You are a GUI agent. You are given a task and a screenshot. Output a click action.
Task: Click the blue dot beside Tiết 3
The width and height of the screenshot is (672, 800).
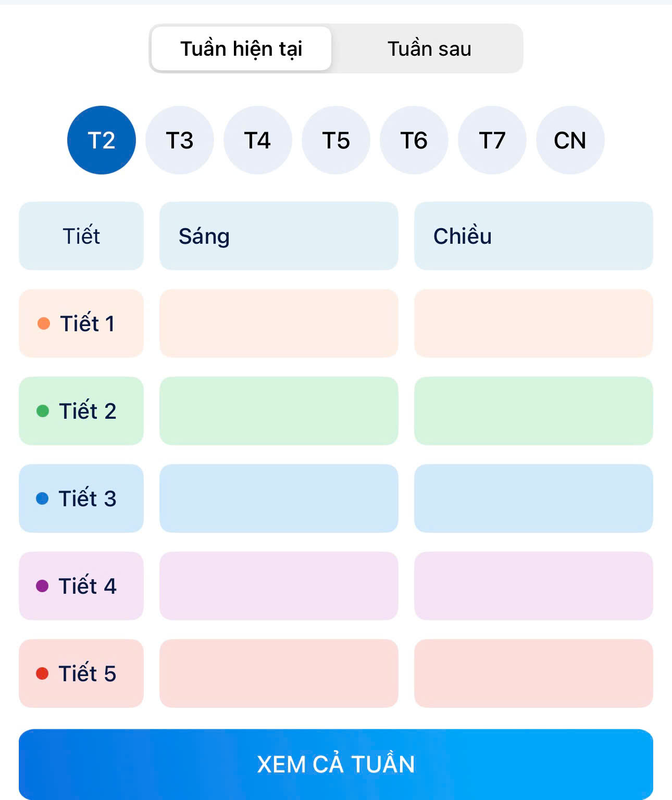click(42, 498)
